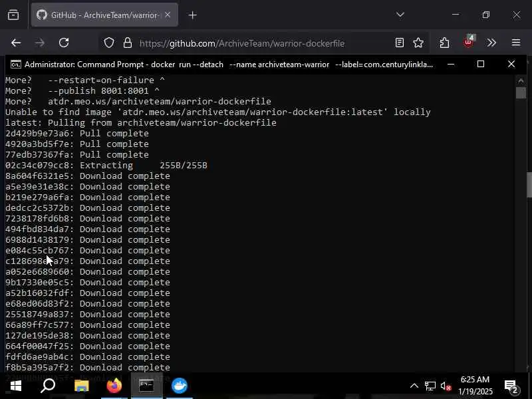Open the Firefox extensions puzzle icon
This screenshot has height=399, width=532.
click(444, 43)
